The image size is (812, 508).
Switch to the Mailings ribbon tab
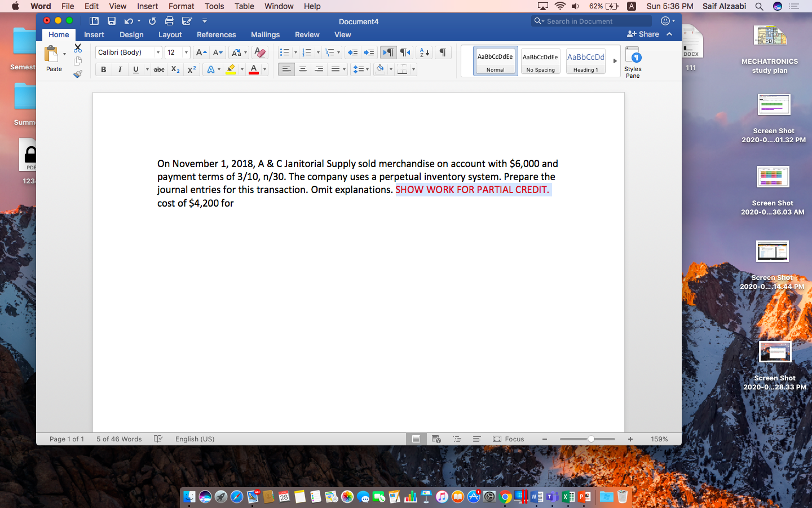click(265, 34)
